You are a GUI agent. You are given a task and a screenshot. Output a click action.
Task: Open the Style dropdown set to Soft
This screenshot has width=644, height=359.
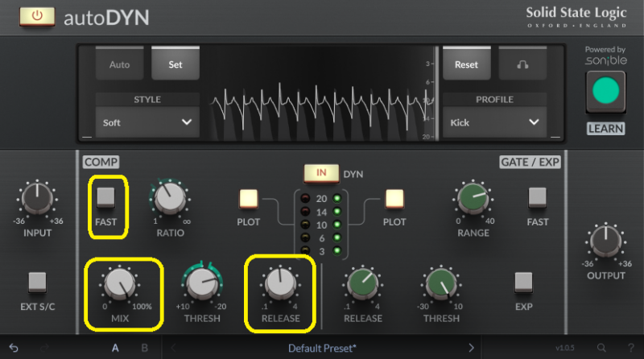[x=147, y=122]
